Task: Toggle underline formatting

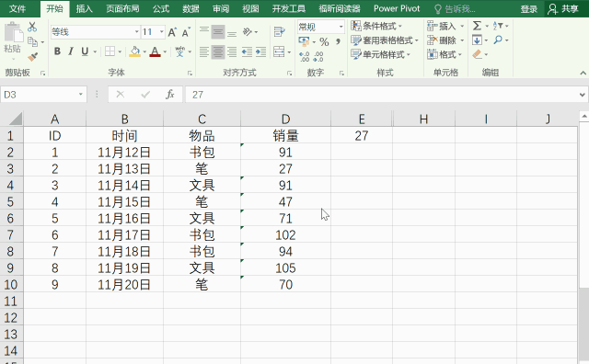Action: (x=85, y=51)
